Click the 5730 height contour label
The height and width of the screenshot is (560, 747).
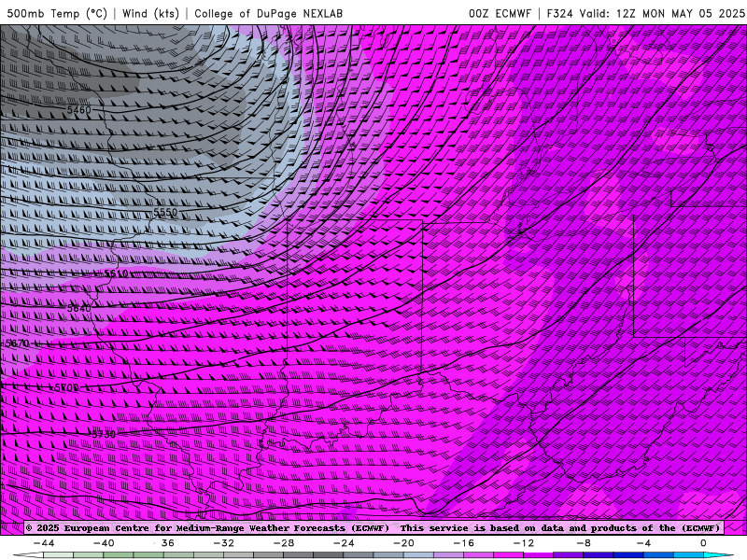tap(104, 434)
